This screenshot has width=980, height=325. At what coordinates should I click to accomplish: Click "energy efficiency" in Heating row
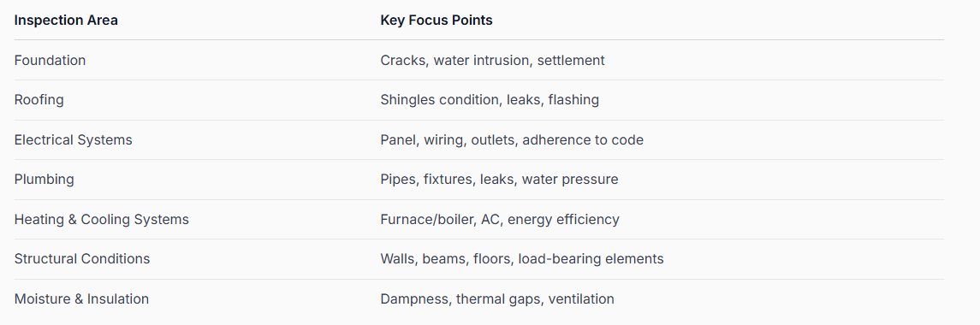click(563, 219)
